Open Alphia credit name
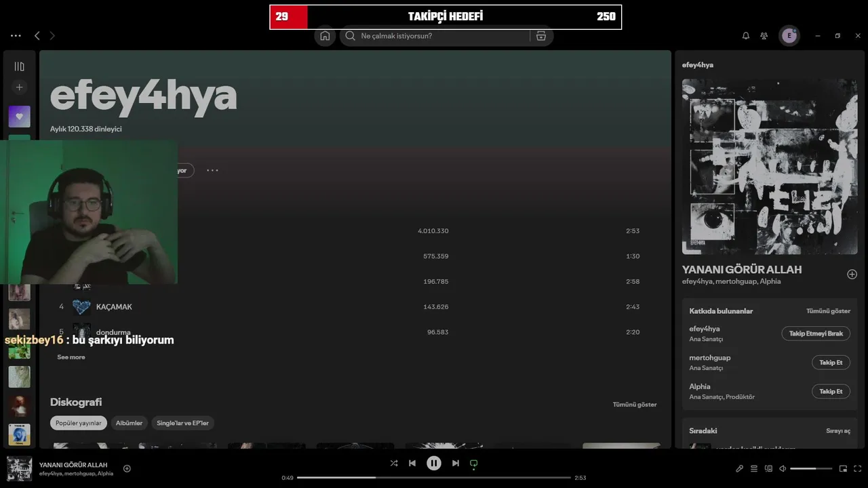 click(700, 386)
